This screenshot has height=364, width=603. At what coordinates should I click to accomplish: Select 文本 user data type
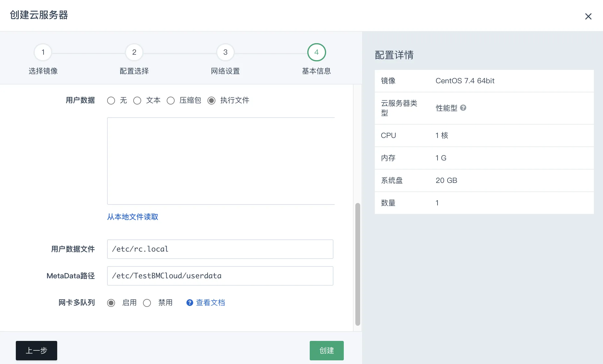(x=137, y=100)
